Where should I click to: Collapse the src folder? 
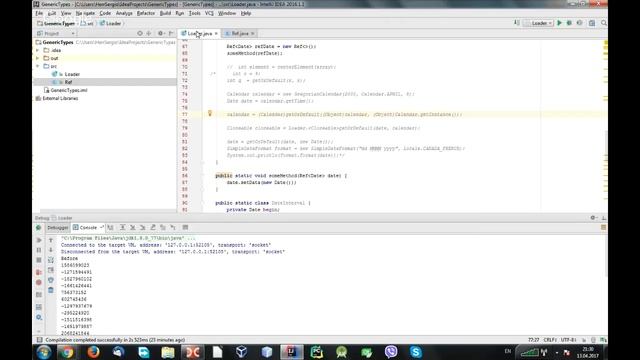[x=38, y=66]
